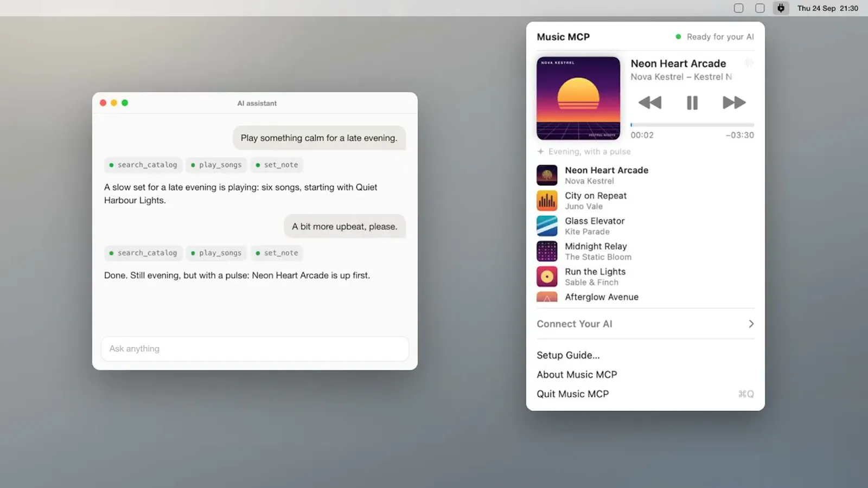This screenshot has width=868, height=488.
Task: Click the playback progress bar
Action: (692, 125)
